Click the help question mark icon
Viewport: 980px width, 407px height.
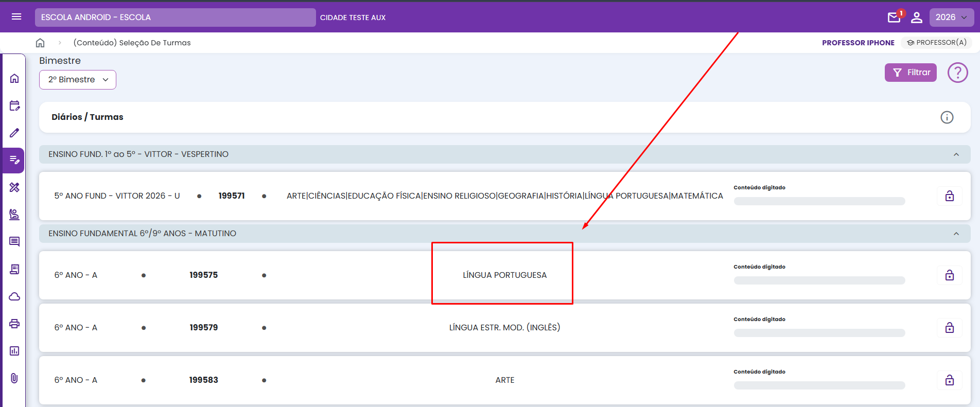click(957, 73)
